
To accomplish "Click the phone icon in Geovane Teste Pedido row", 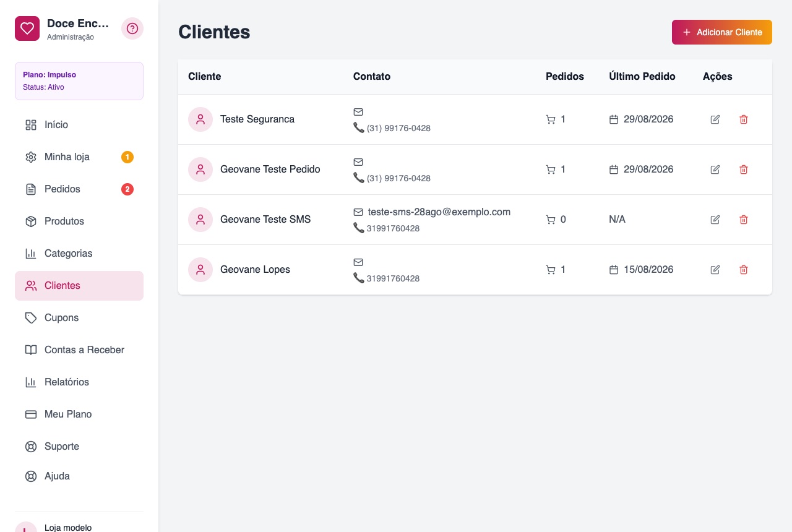I will tap(359, 178).
